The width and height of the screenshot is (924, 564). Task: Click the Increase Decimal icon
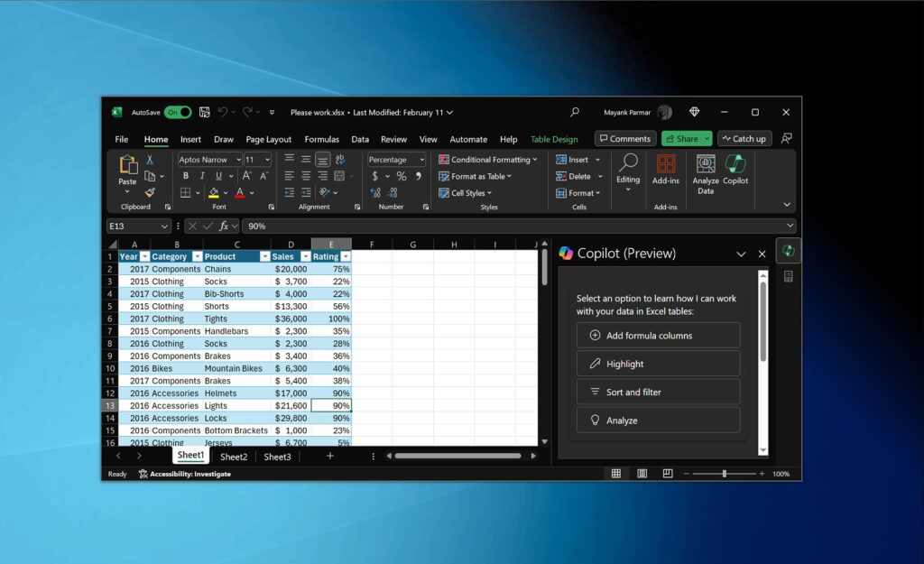click(x=374, y=191)
